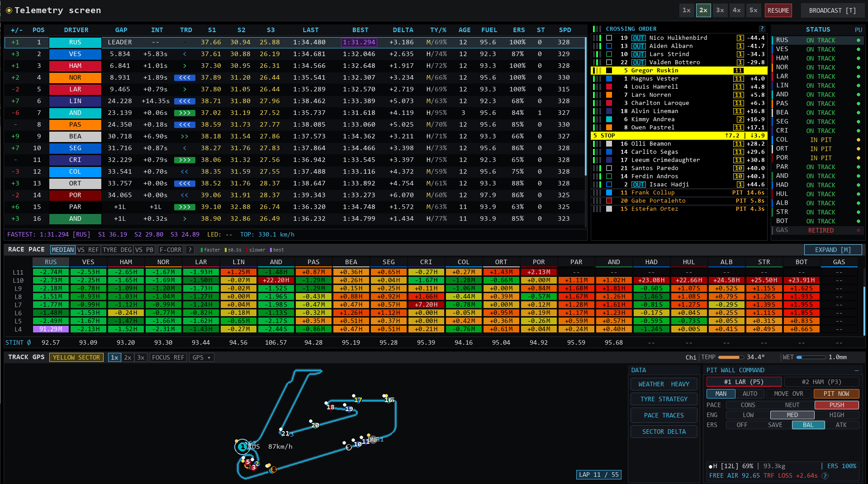Screen dimensions: 868x484
Task: Set engine mode to HIGH
Action: (836, 415)
